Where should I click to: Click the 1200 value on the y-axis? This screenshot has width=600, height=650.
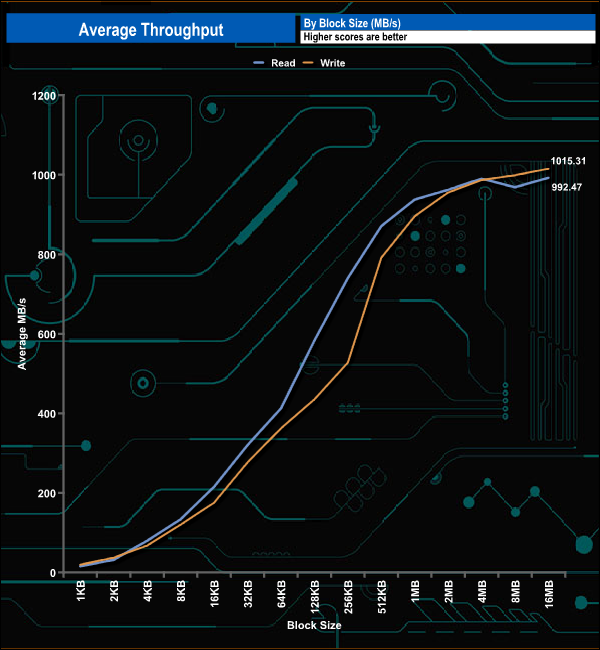tap(44, 96)
